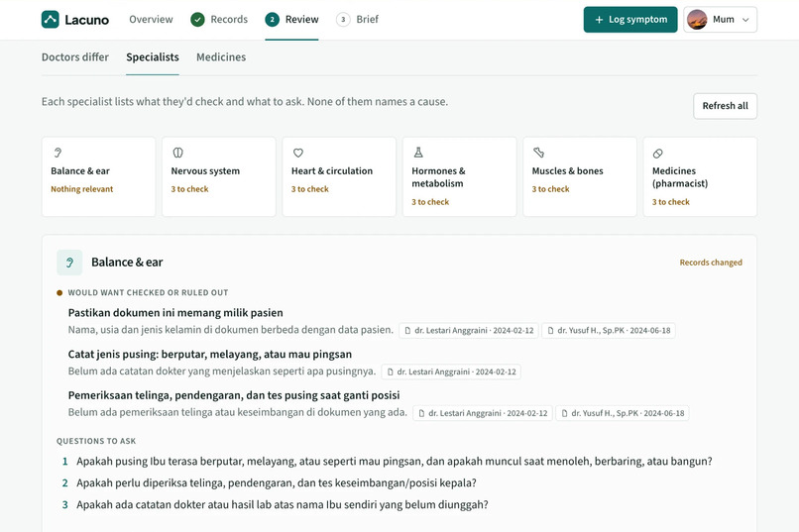Click the step 2 circle beside Review

click(x=272, y=20)
